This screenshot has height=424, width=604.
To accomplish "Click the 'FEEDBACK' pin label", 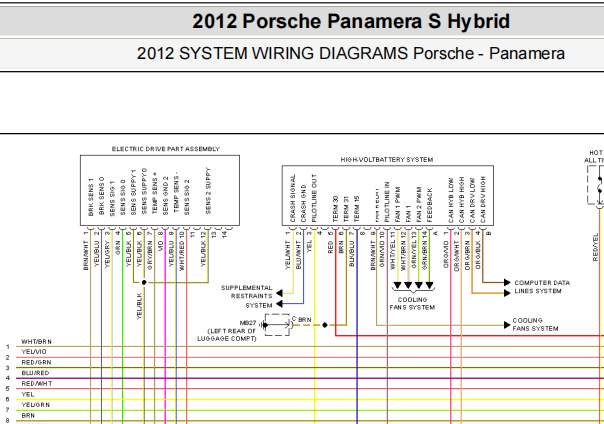I will (430, 205).
